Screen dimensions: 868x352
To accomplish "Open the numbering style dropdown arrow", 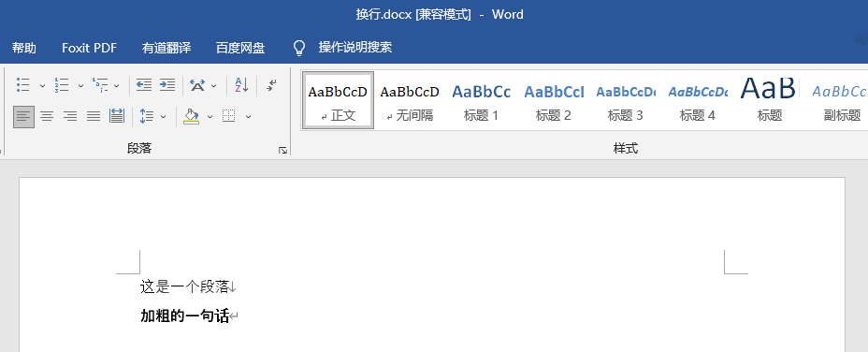I will point(80,85).
